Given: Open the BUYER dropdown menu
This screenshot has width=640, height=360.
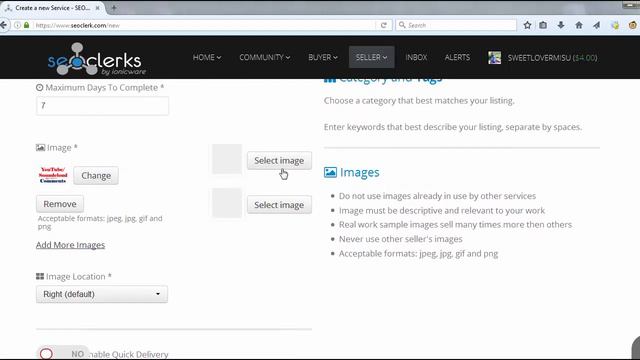Looking at the screenshot, I should (323, 58).
